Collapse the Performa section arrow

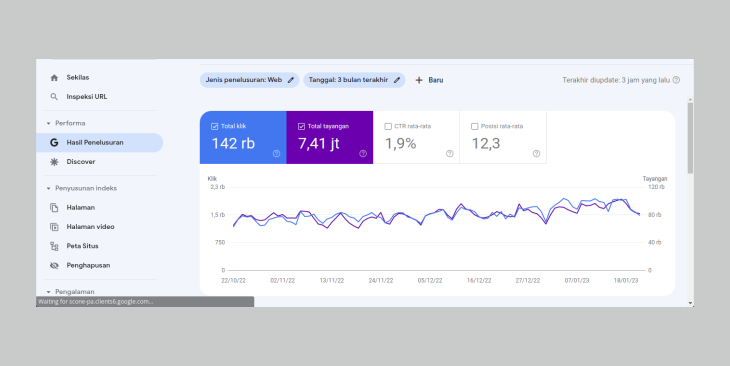point(48,123)
